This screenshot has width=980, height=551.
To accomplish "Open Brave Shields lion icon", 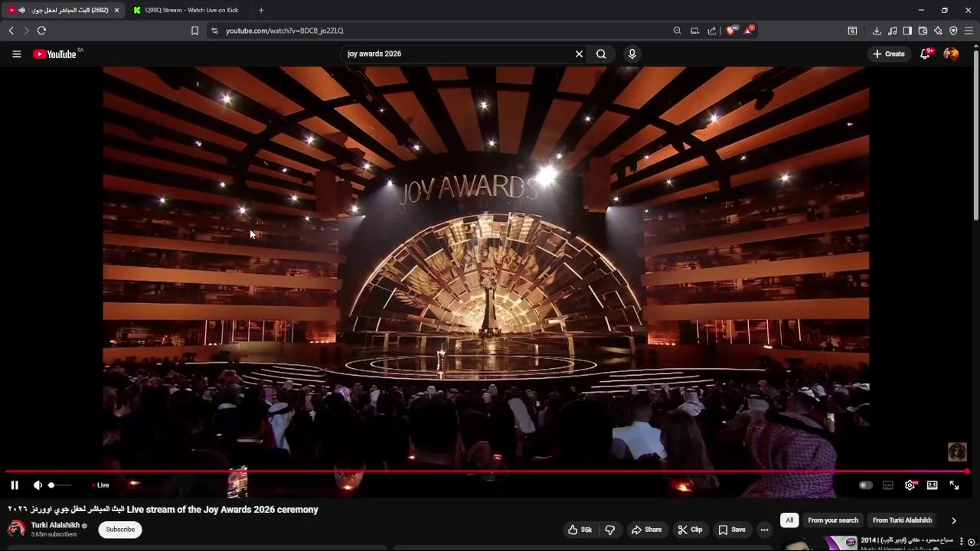I will coord(731,31).
